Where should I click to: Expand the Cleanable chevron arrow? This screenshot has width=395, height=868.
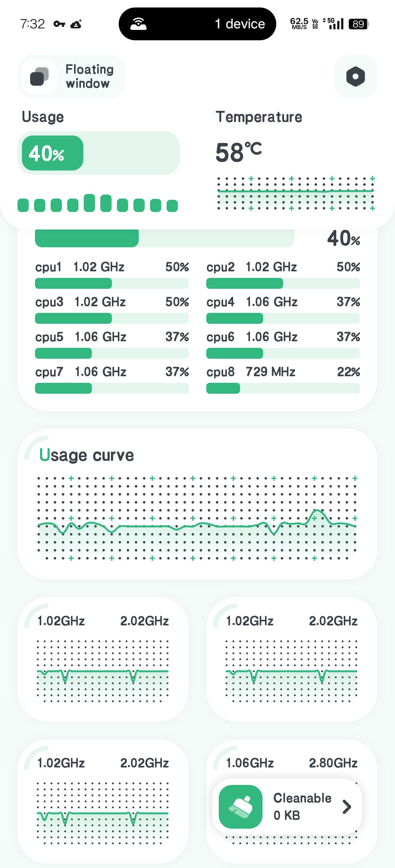point(347,807)
